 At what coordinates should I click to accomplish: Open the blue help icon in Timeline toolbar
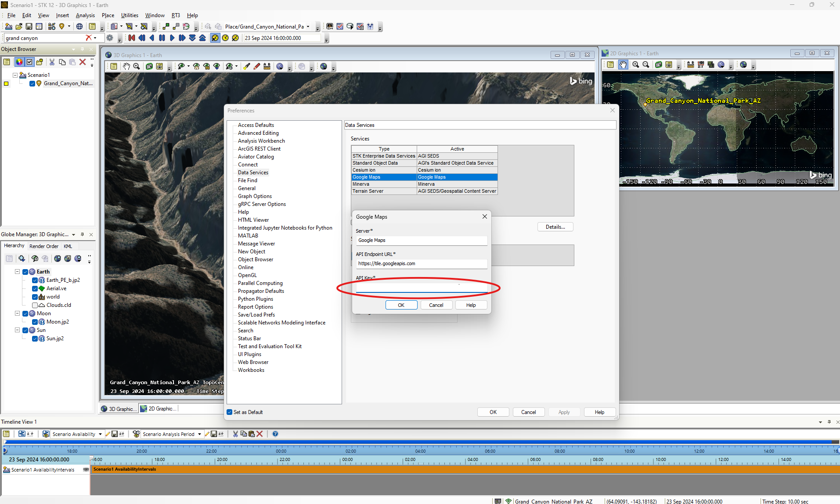coord(275,434)
